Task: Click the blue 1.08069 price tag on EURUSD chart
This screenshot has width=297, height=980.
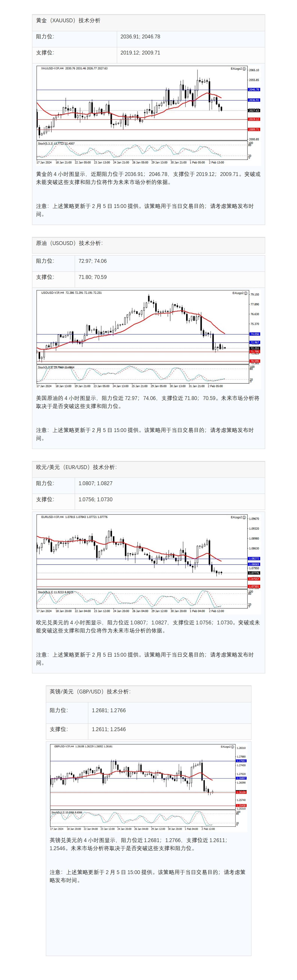Action: tap(254, 564)
